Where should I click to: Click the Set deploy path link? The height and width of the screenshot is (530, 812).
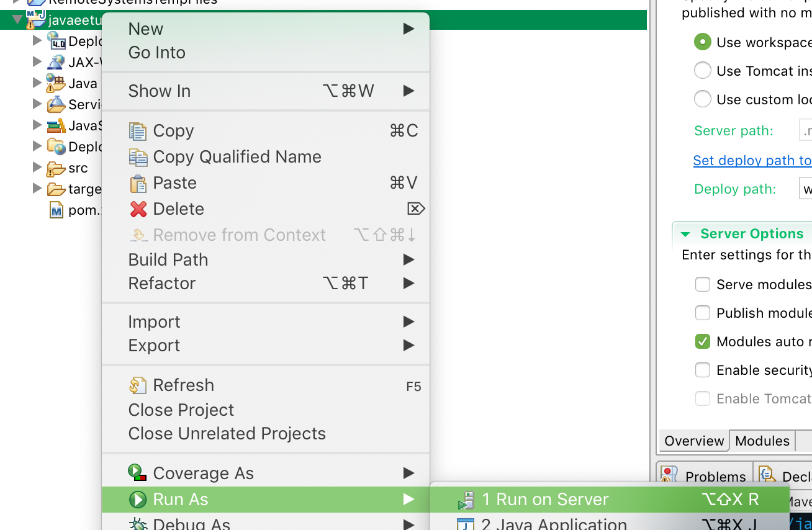[752, 160]
